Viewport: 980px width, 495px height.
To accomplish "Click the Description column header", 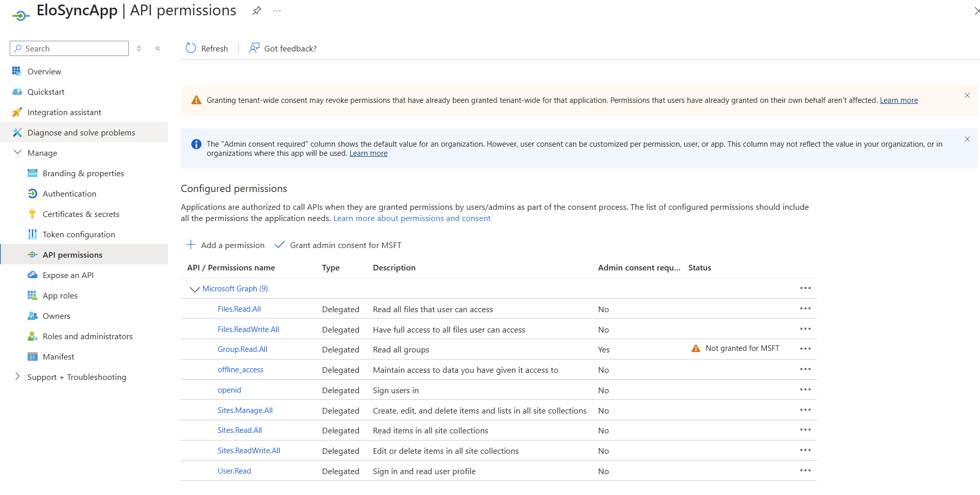I will 394,268.
